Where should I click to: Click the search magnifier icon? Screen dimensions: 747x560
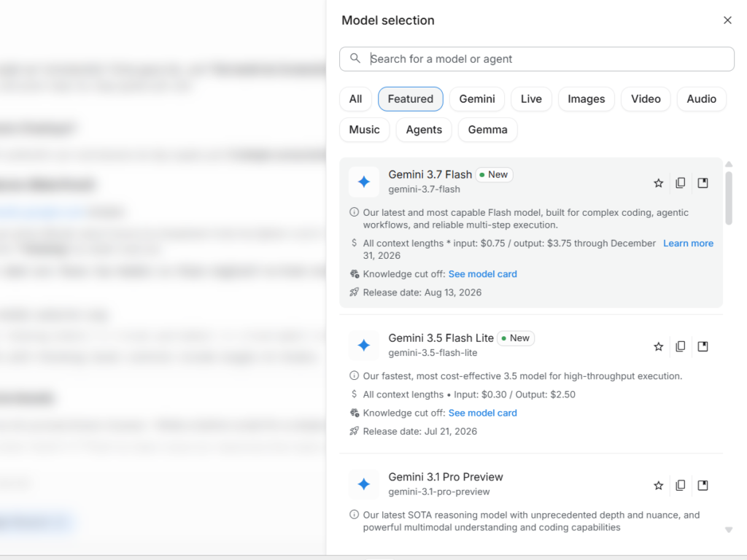pyautogui.click(x=355, y=58)
